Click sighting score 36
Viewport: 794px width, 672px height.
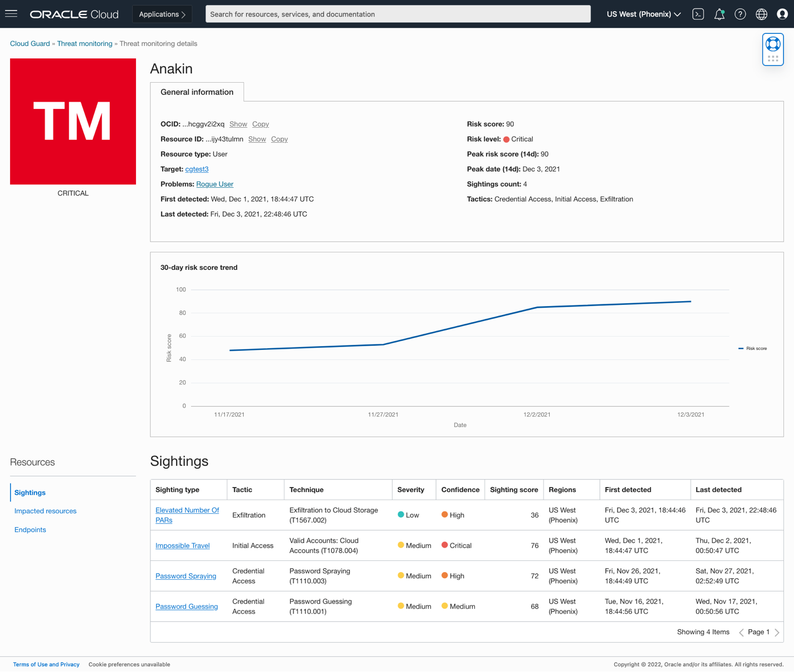click(x=535, y=515)
